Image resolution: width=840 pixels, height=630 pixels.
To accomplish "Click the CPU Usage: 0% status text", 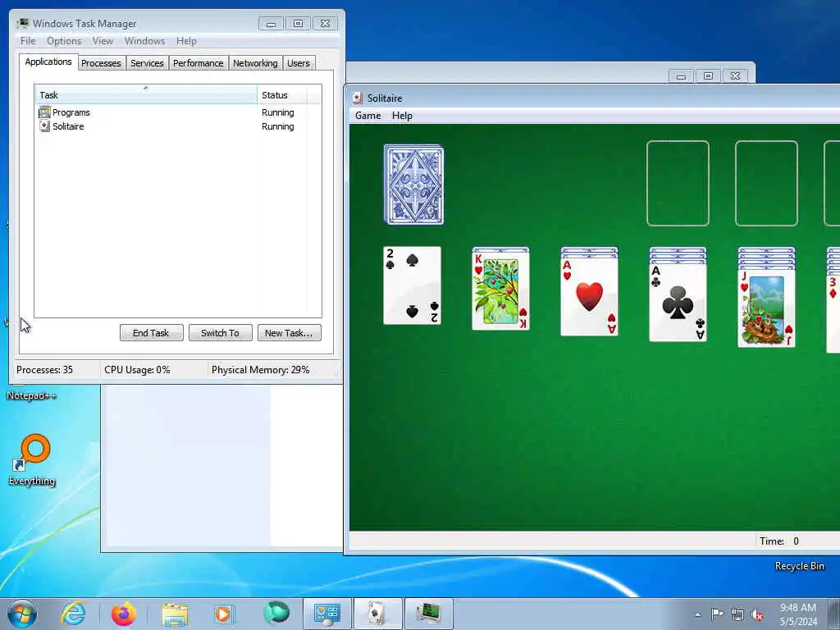I will coord(137,370).
